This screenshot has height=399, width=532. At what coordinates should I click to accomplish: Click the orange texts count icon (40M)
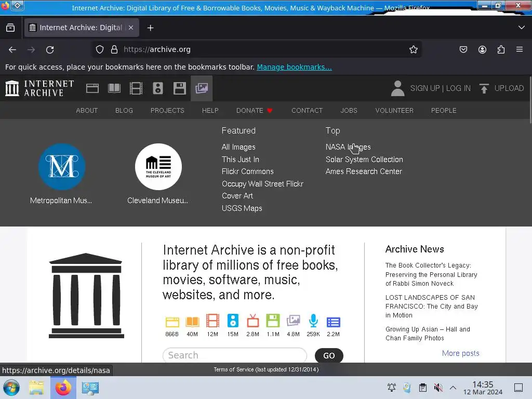[x=192, y=322]
